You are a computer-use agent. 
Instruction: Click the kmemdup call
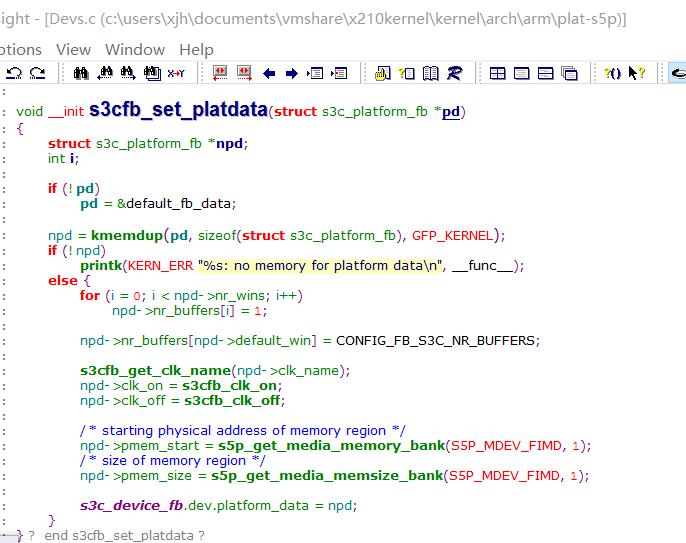click(127, 236)
